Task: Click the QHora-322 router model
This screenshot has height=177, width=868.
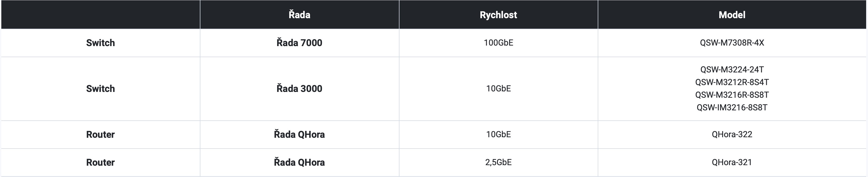Action: [731, 134]
